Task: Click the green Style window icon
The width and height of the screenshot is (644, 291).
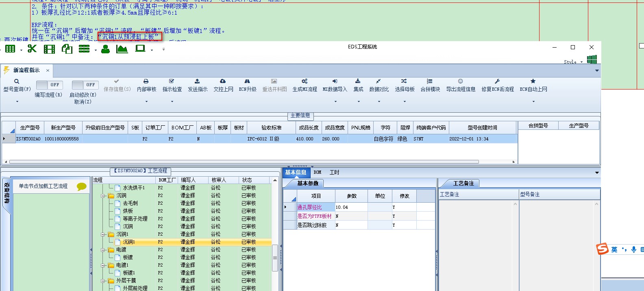Action: [x=592, y=60]
